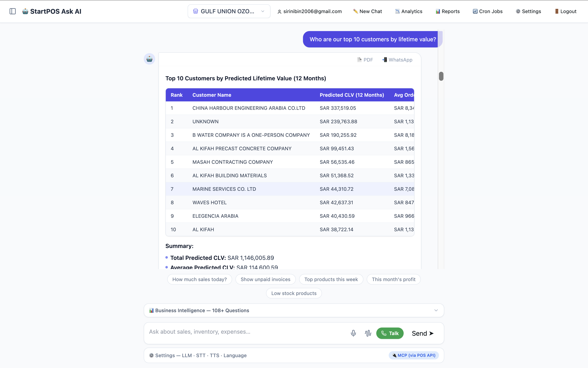Start a voice call with Talk button
The width and height of the screenshot is (588, 368).
(390, 333)
